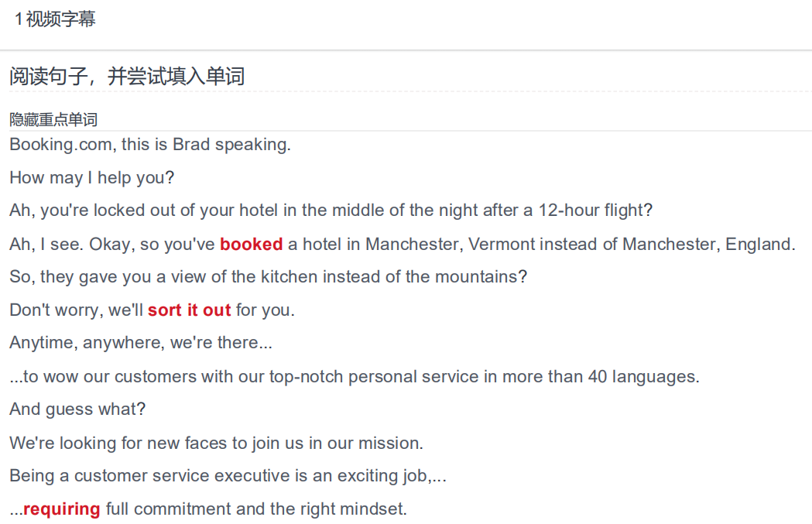
Task: Select the phrase 'full commitment and the right mindset'
Action: [x=255, y=509]
